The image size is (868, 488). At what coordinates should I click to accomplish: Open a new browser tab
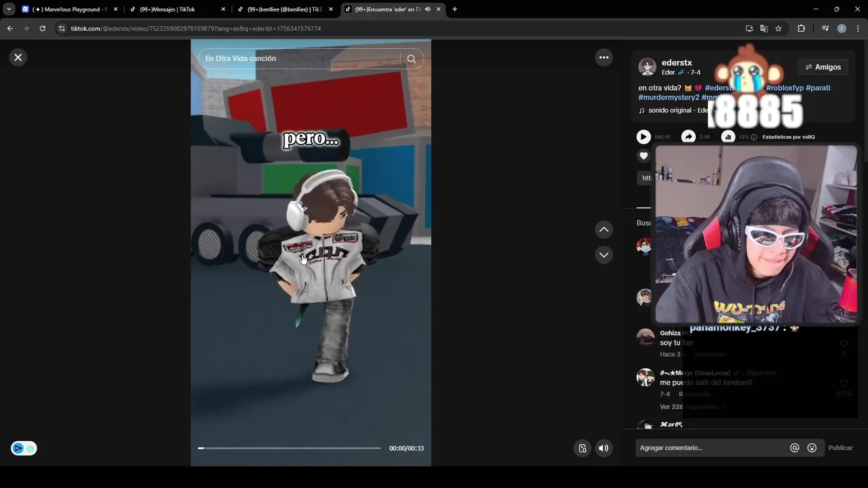(454, 9)
